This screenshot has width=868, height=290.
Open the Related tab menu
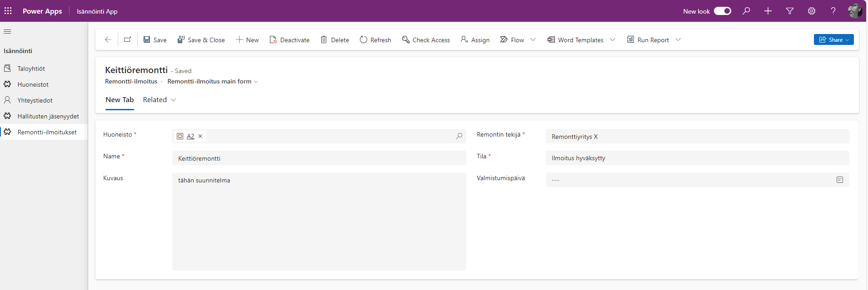point(159,100)
